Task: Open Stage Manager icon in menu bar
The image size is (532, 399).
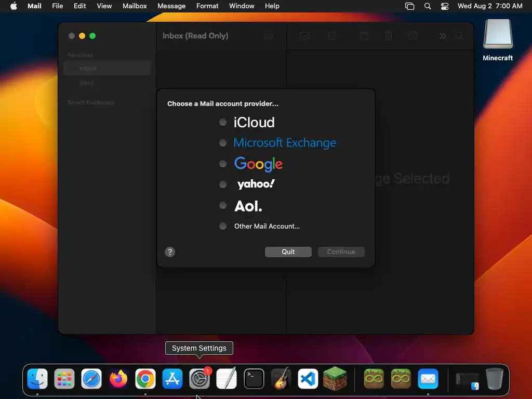Action: click(x=409, y=6)
